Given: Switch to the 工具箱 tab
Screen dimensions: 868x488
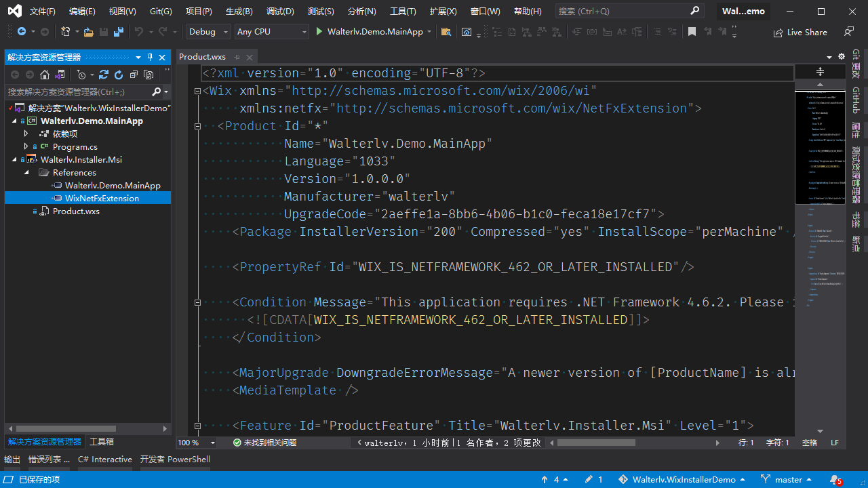Looking at the screenshot, I should coord(102,441).
